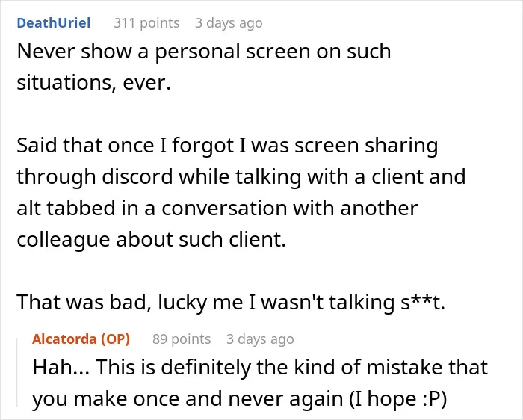This screenshot has height=420, width=523.
Task: Click the word "colleague"
Action: click(x=64, y=240)
